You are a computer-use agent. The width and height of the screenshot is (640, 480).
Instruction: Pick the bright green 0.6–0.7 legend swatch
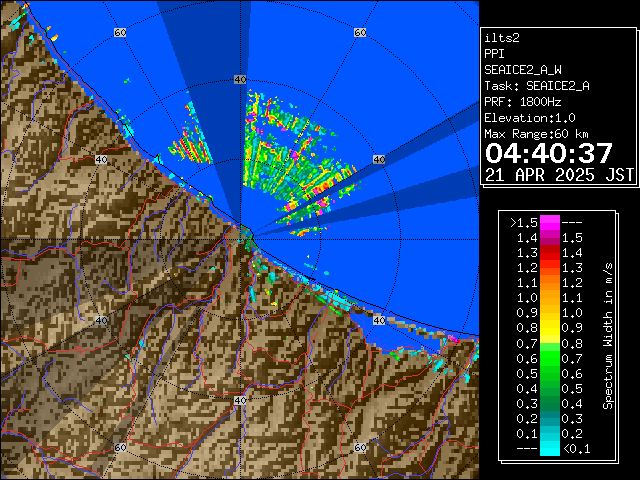point(550,358)
